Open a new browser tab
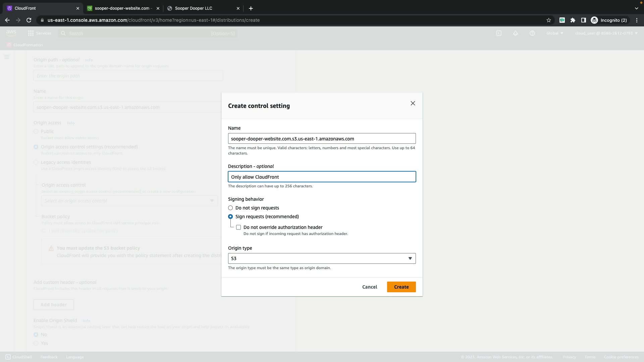 pos(251,8)
